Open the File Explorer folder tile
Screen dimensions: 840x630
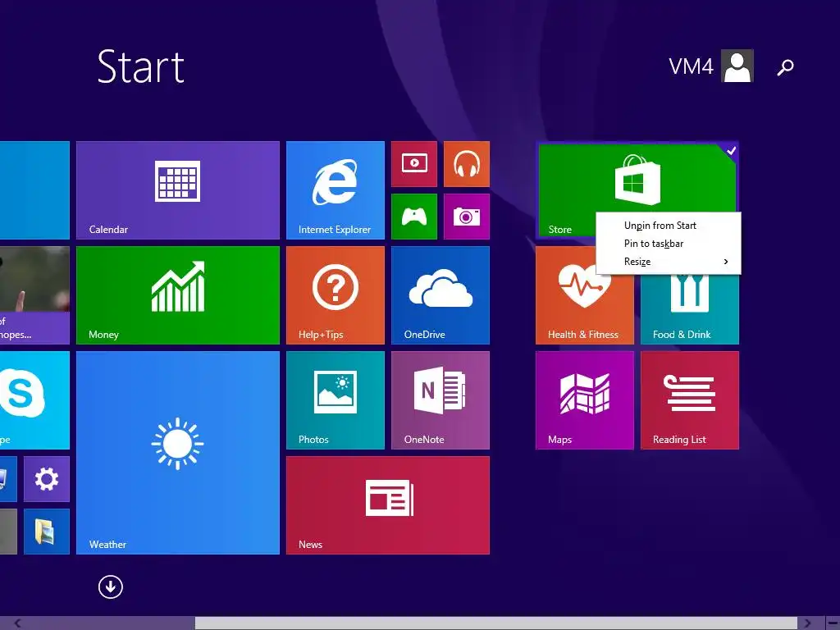pyautogui.click(x=47, y=532)
